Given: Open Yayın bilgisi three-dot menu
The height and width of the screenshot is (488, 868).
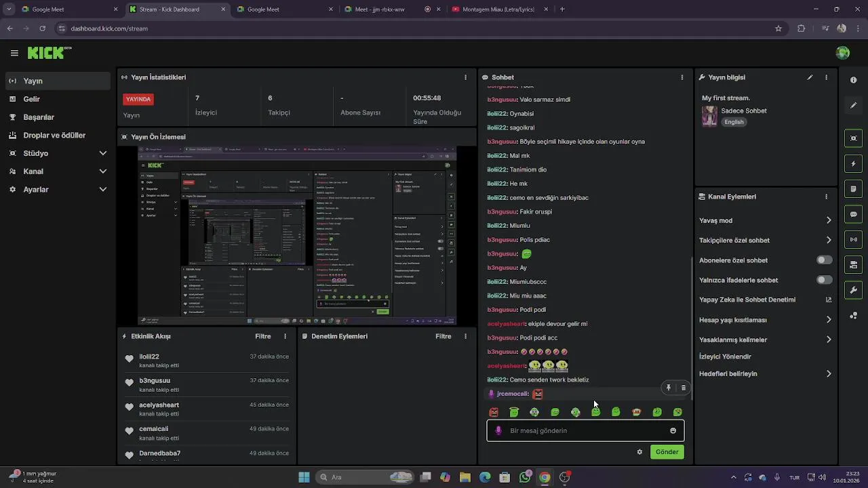Looking at the screenshot, I should click(826, 77).
